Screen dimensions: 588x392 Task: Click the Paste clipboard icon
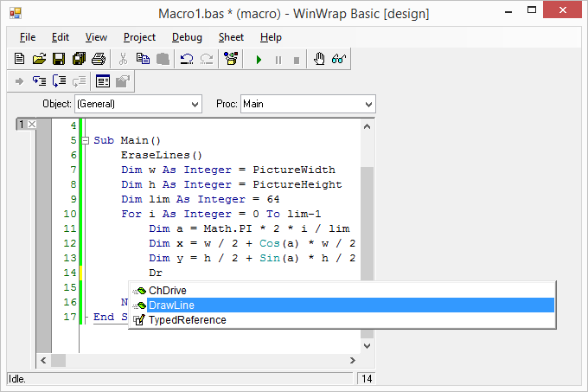(x=163, y=59)
